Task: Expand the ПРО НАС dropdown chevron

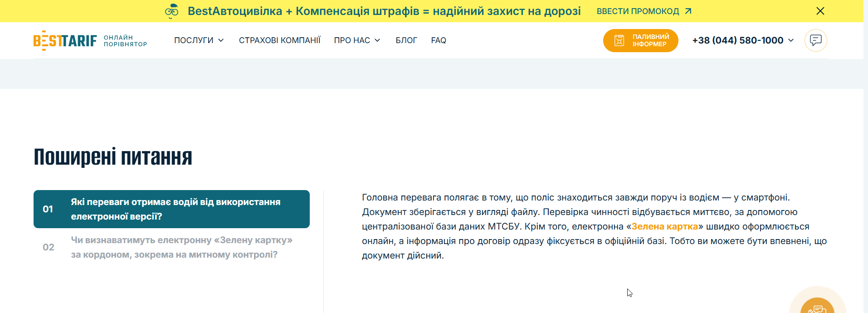Action: 377,40
